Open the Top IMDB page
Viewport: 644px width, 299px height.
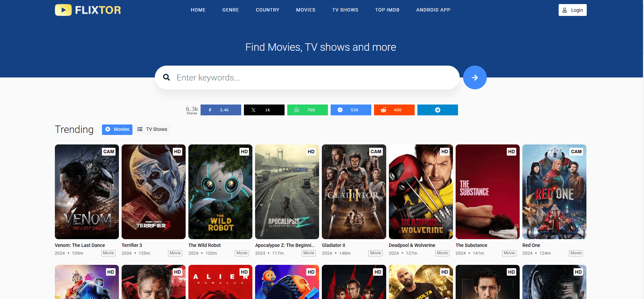click(387, 10)
